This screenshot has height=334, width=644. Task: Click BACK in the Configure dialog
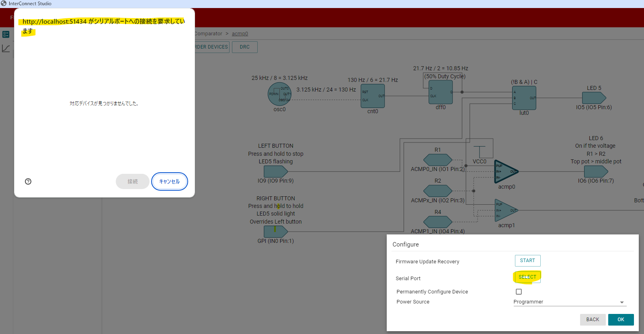point(593,320)
